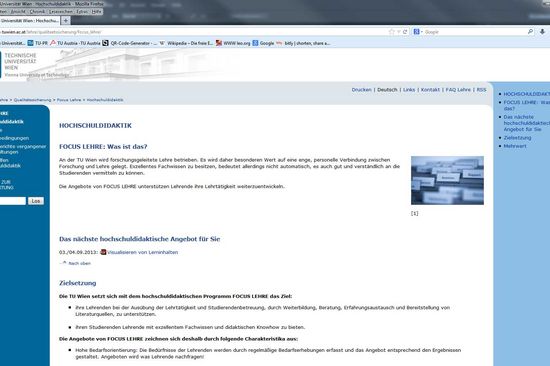The image size is (550, 366).
Task: Open the file folders thumbnail image
Action: tap(447, 180)
